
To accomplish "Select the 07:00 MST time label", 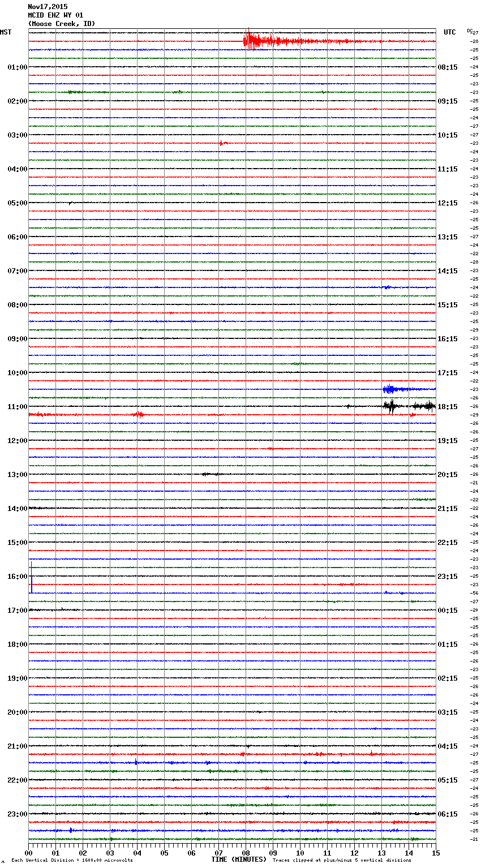I will point(18,271).
